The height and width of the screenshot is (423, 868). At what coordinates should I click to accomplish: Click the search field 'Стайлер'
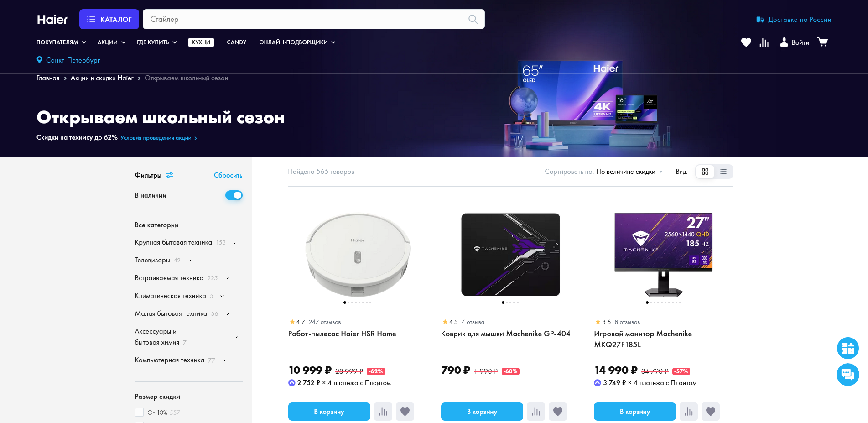tap(306, 19)
